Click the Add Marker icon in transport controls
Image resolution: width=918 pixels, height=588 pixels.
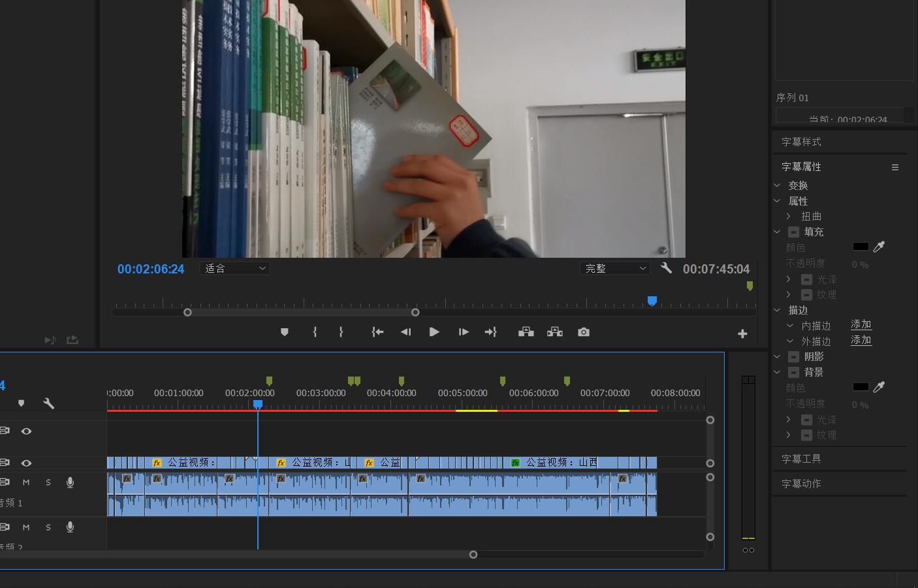pyautogui.click(x=284, y=332)
